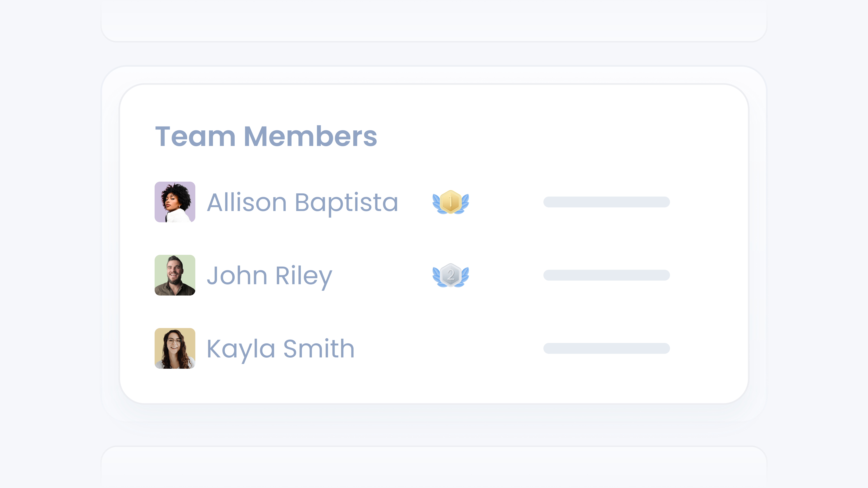Click the partially visible card below Team Members
868x488 pixels.
point(434,468)
